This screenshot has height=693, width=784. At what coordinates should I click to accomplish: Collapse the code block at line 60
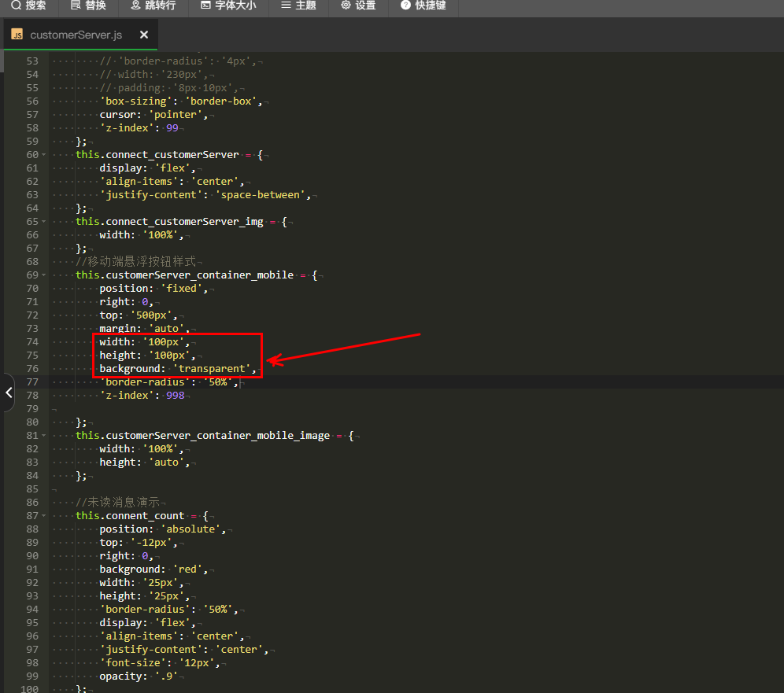coord(44,155)
